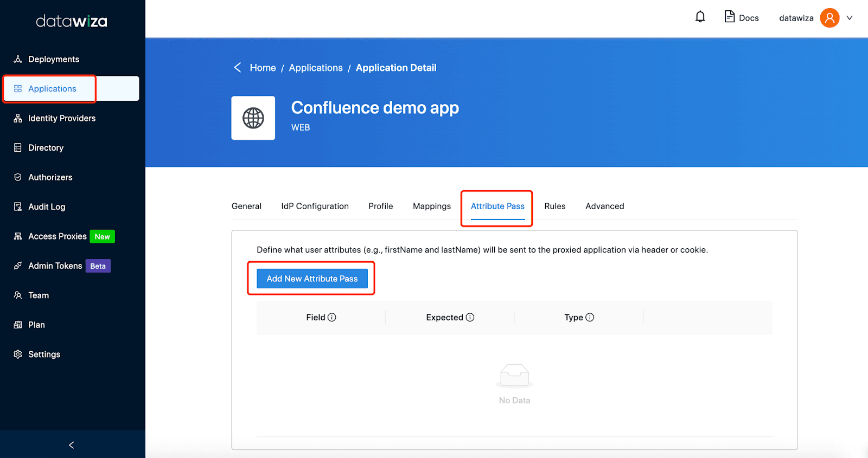Click the Field column header
This screenshot has height=458, width=868.
tap(321, 318)
